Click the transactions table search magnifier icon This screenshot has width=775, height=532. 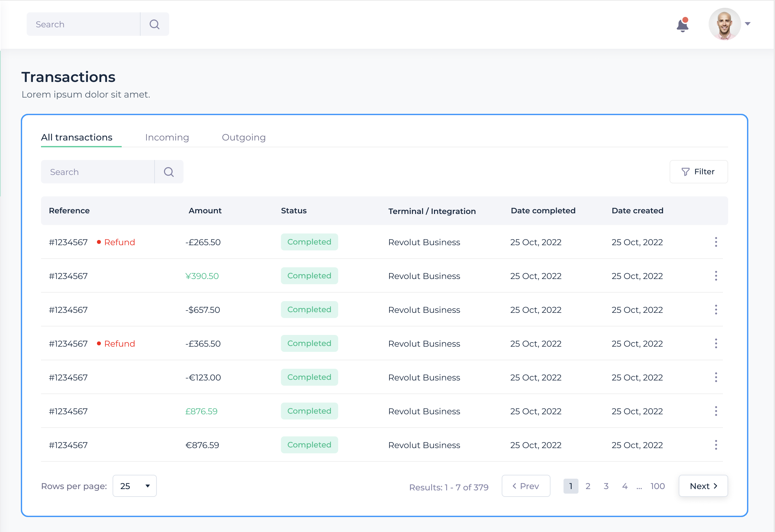click(169, 172)
